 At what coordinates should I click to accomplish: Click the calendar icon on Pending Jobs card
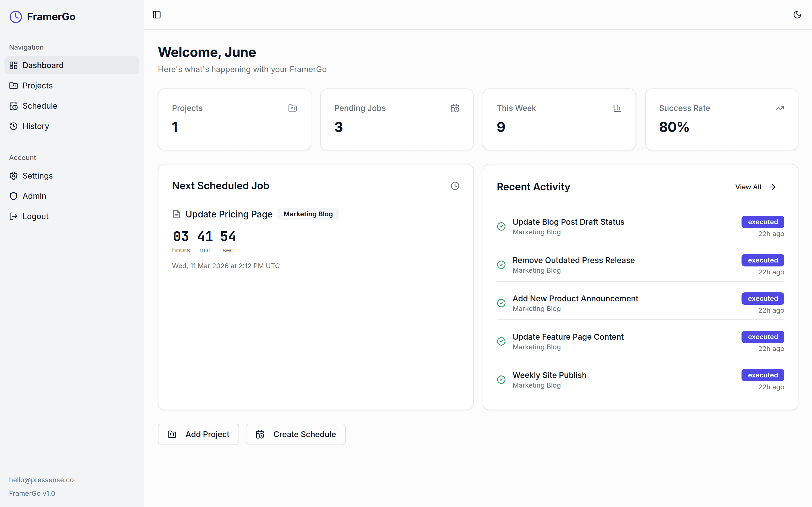click(455, 108)
